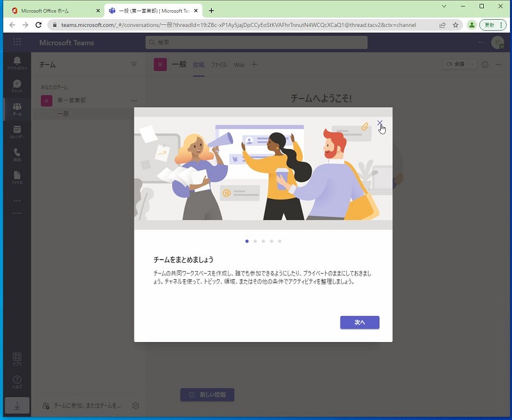Viewport: 512px width, 420px height.
Task: Select the fourth carousel page dot
Action: click(271, 241)
